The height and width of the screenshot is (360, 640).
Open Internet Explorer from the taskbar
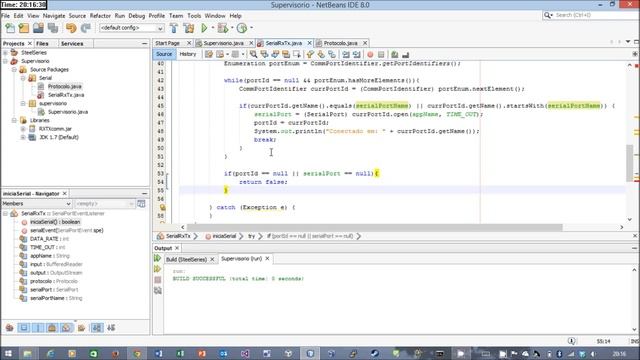51,353
